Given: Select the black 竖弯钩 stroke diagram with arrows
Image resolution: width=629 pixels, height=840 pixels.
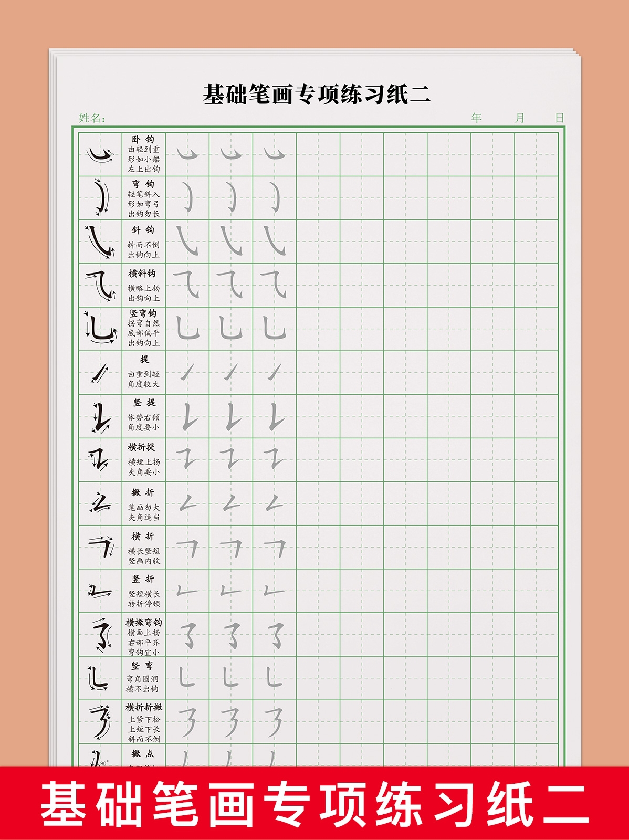Looking at the screenshot, I should point(100,329).
